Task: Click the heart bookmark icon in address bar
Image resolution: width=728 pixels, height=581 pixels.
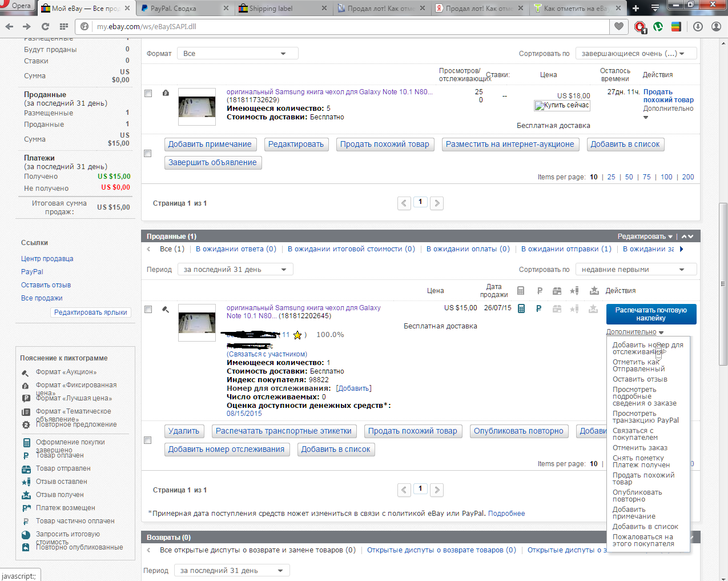Action: coord(619,26)
